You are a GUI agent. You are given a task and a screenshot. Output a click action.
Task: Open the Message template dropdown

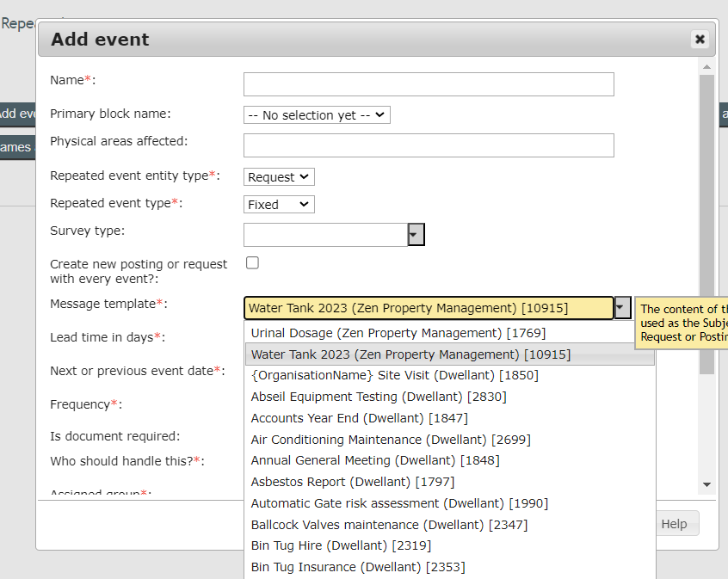pos(623,307)
